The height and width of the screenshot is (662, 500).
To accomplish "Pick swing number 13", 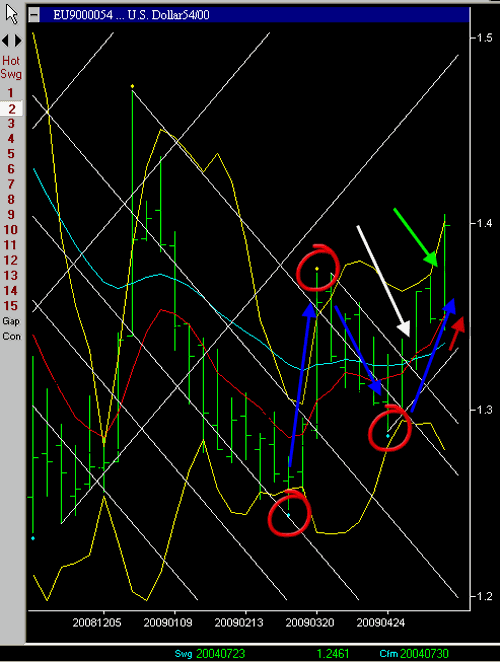I will (x=11, y=275).
